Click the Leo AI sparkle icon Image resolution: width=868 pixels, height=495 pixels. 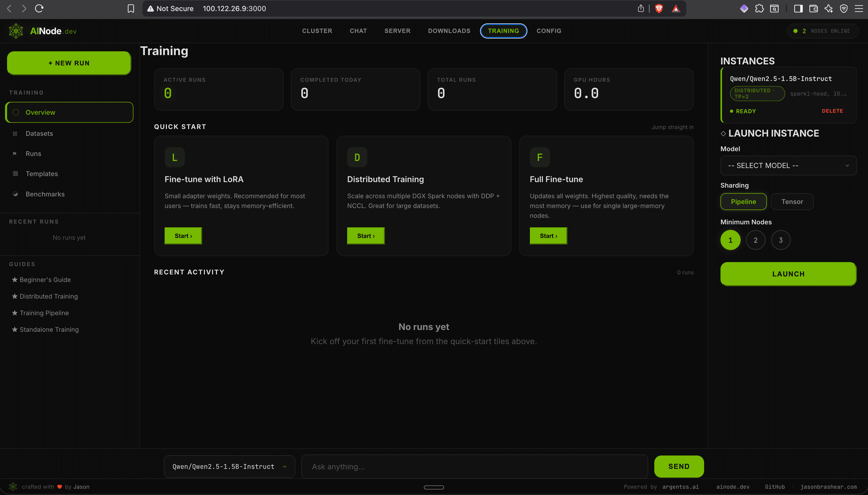(x=829, y=9)
